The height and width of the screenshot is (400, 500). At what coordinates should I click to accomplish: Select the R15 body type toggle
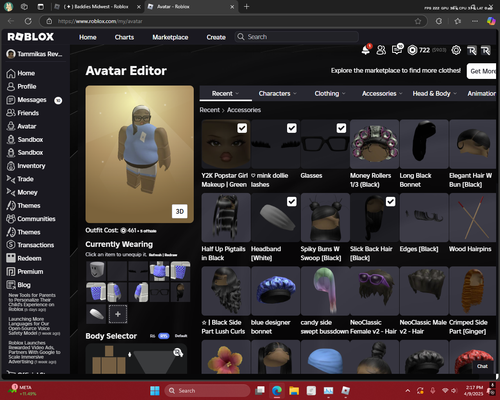tap(164, 336)
